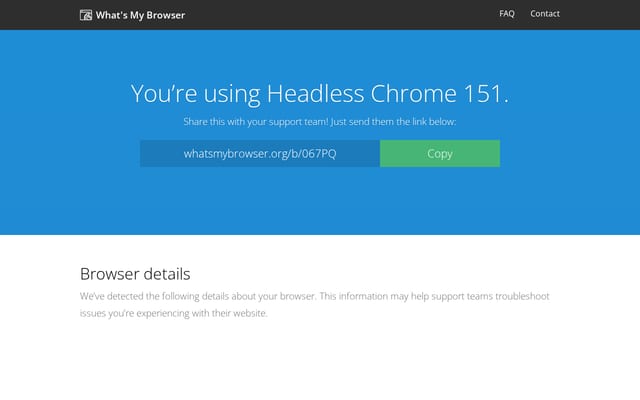Viewport: 640px width, 400px height.
Task: Click the What's My Browser logo icon
Action: [86, 15]
